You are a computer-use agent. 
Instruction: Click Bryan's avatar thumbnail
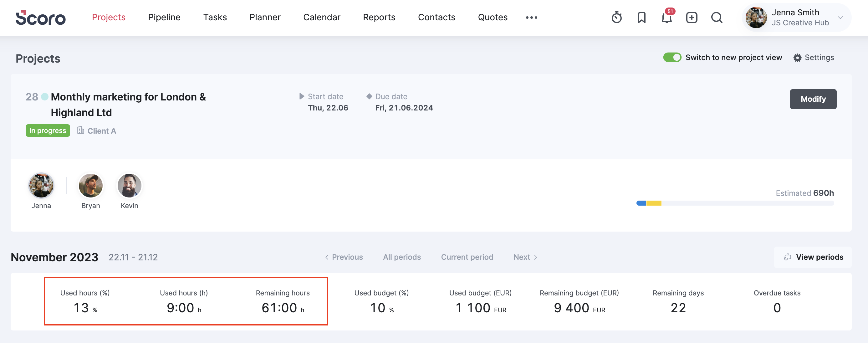click(x=90, y=186)
